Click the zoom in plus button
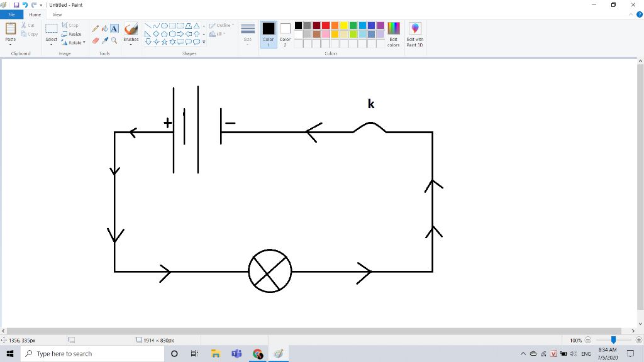Viewport: 644px width, 362px height. [x=639, y=340]
